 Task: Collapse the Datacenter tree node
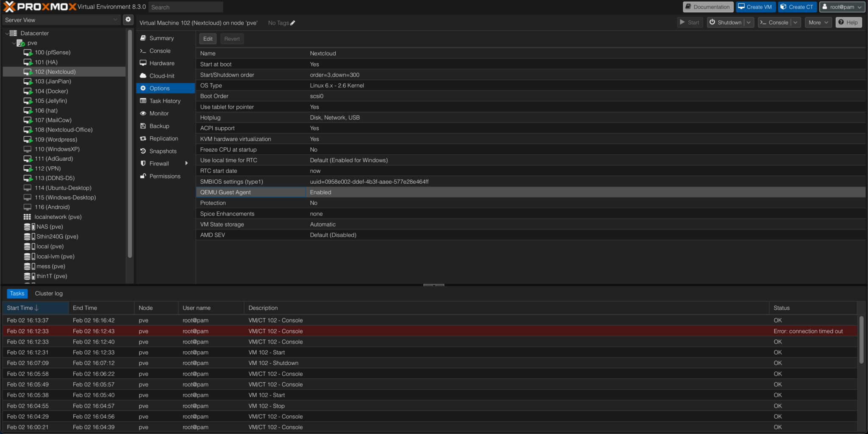pyautogui.click(x=6, y=33)
